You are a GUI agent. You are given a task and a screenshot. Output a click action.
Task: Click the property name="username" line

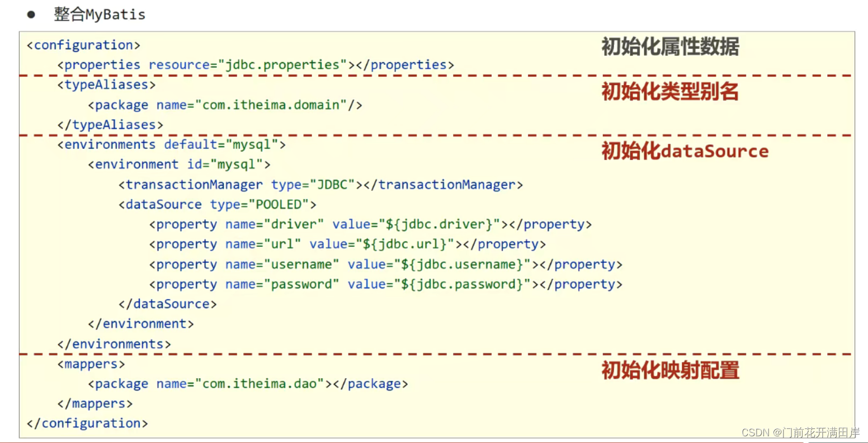(x=385, y=265)
